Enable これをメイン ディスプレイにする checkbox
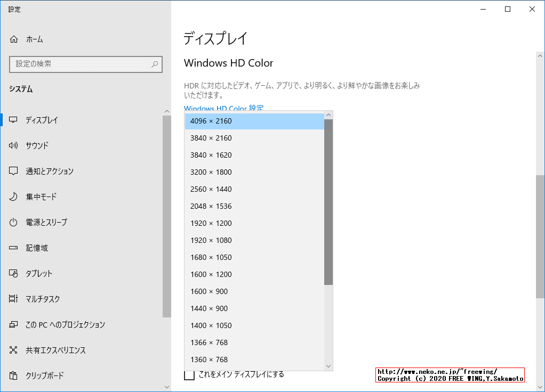The height and width of the screenshot is (392, 545). (x=189, y=375)
